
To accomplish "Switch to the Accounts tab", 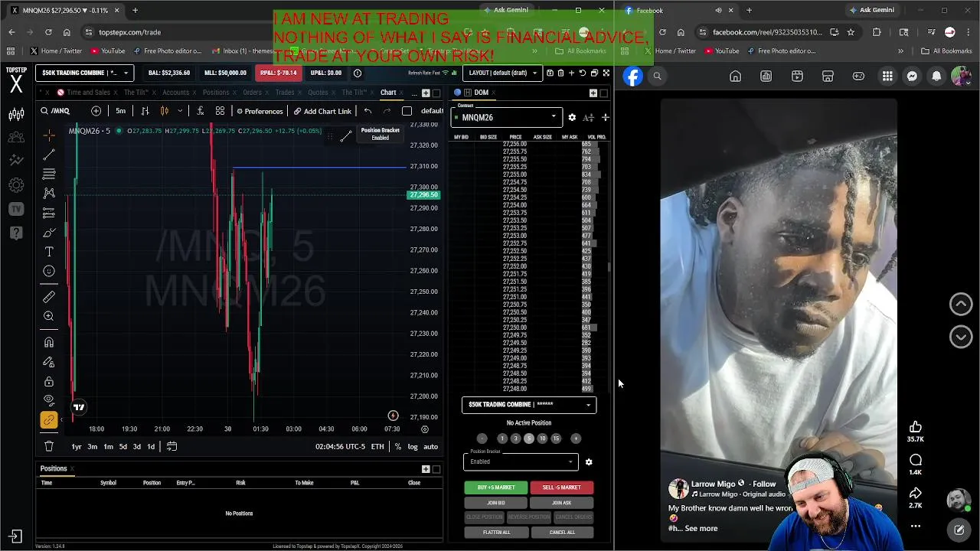I will pos(175,93).
